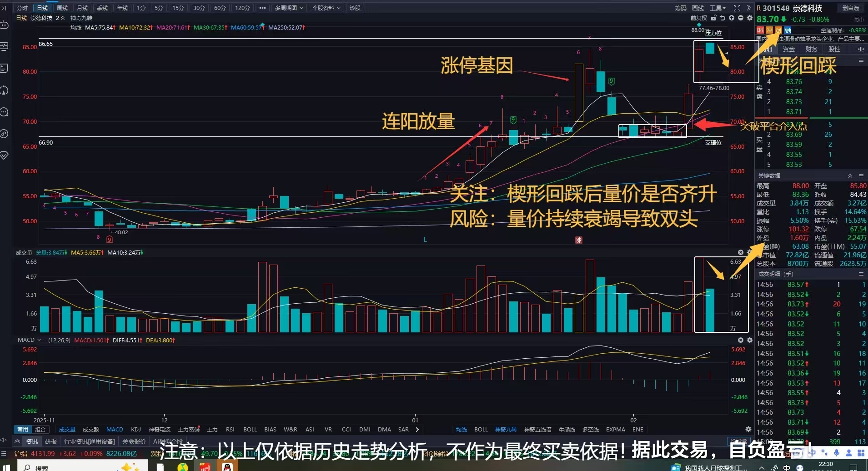Click the 融 margin badge

click(x=788, y=30)
